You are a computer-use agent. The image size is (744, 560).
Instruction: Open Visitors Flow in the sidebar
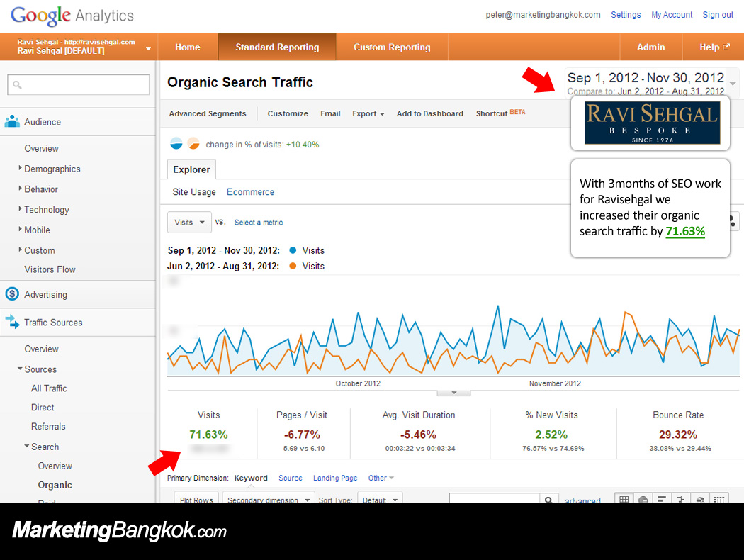pos(50,269)
